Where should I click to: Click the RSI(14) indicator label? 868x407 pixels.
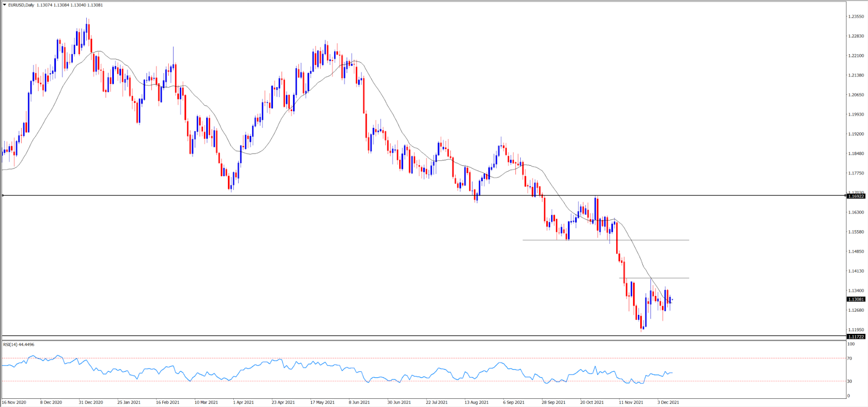coord(18,345)
